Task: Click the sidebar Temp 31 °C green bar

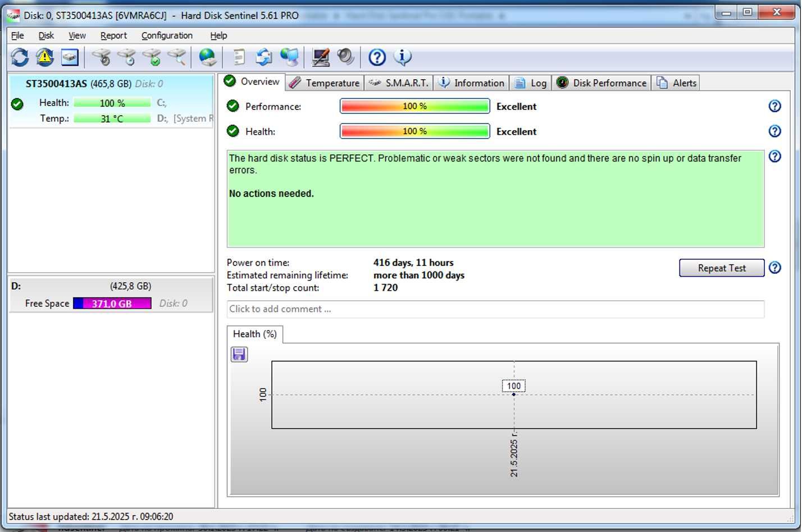Action: click(112, 119)
